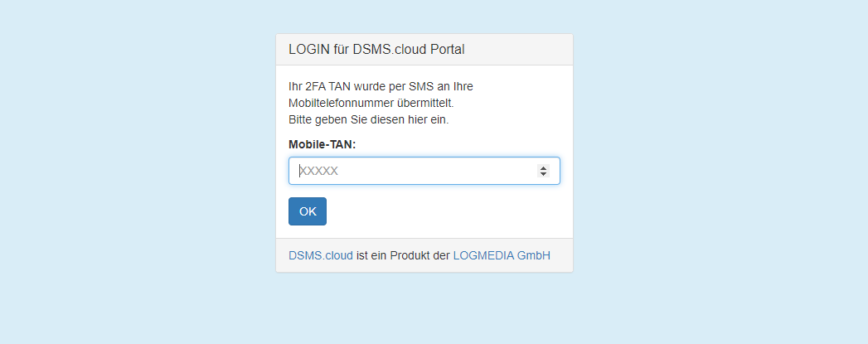868x344 pixels.
Task: Visit the LOGMEDIA GmbH link
Action: click(502, 256)
